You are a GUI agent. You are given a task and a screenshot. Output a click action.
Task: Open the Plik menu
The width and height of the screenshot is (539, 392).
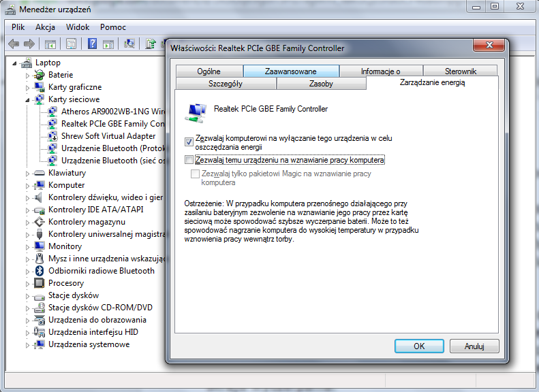(18, 27)
